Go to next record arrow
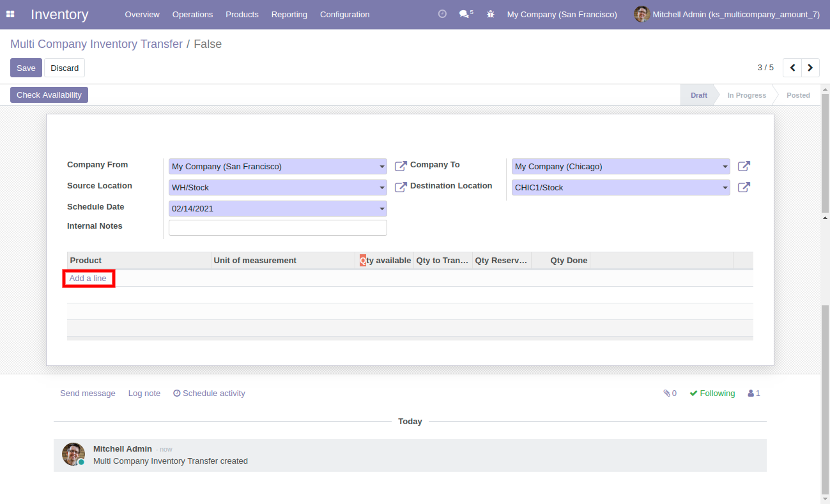Viewport: 830px width, 504px height. [x=810, y=68]
